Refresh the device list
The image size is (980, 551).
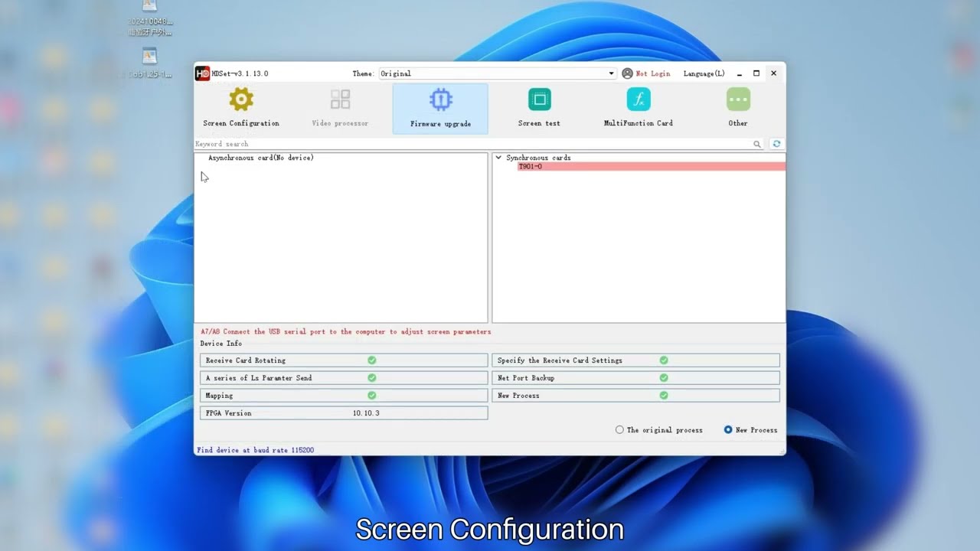[776, 144]
